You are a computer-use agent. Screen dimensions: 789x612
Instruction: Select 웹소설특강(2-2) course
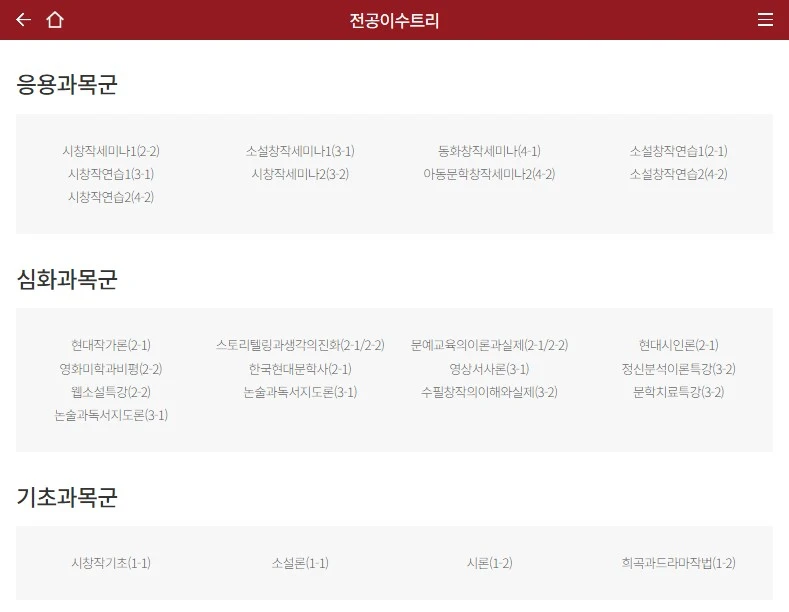[111, 392]
